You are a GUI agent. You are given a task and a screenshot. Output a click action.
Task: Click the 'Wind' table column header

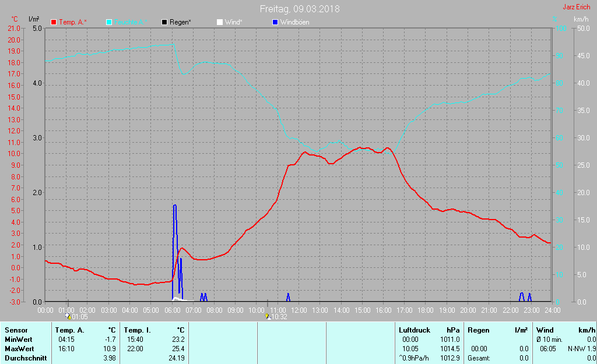[x=545, y=330]
